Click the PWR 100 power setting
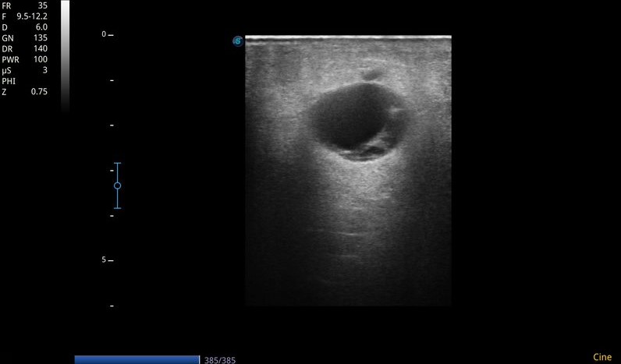 tap(25, 59)
